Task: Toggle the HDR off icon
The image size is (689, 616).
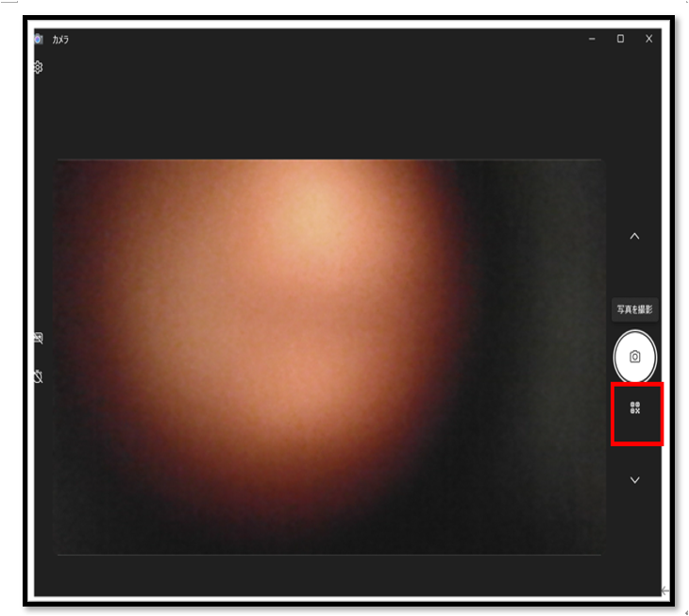Action: click(39, 338)
